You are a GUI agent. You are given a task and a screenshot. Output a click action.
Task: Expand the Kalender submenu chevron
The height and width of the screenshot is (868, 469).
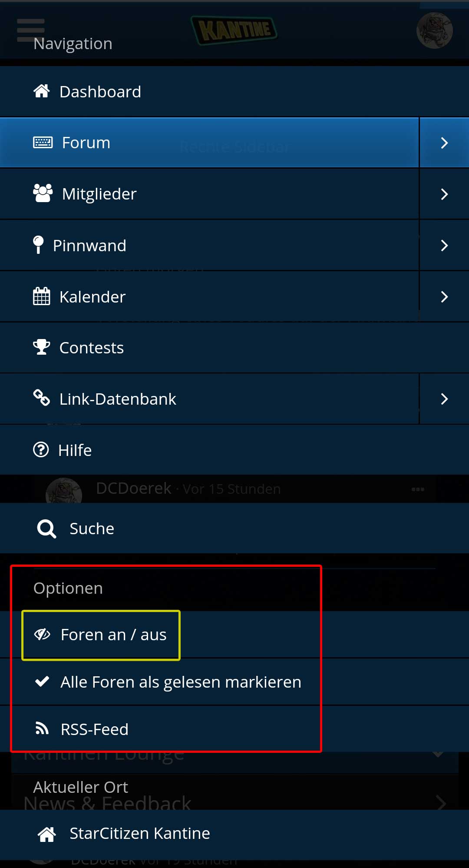point(444,297)
